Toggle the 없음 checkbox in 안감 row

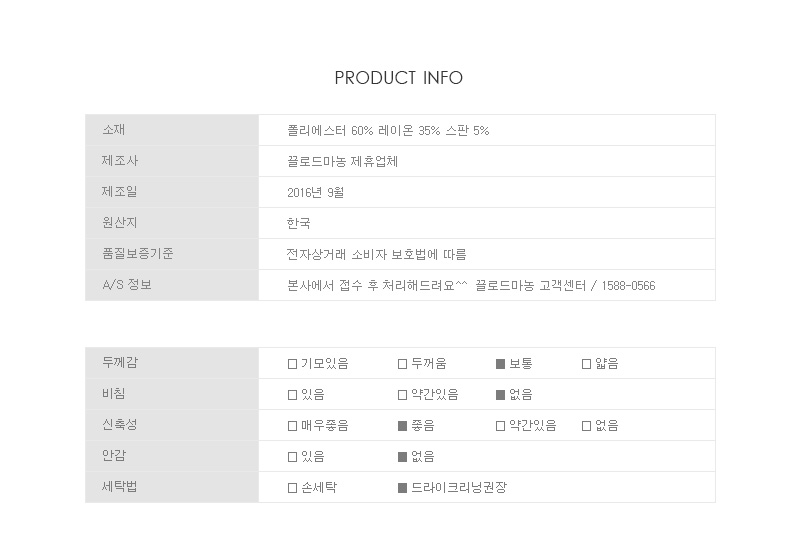402,457
